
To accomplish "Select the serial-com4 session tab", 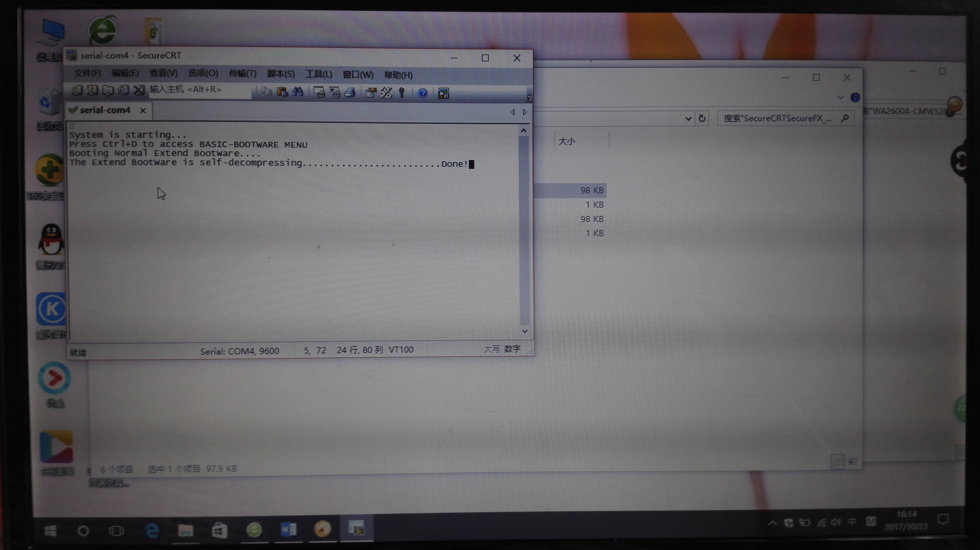I will coord(105,110).
